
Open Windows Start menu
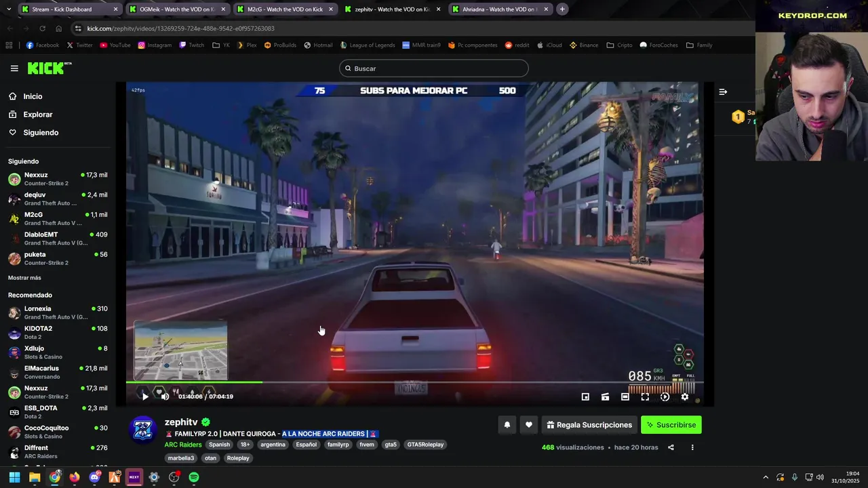[x=14, y=477]
